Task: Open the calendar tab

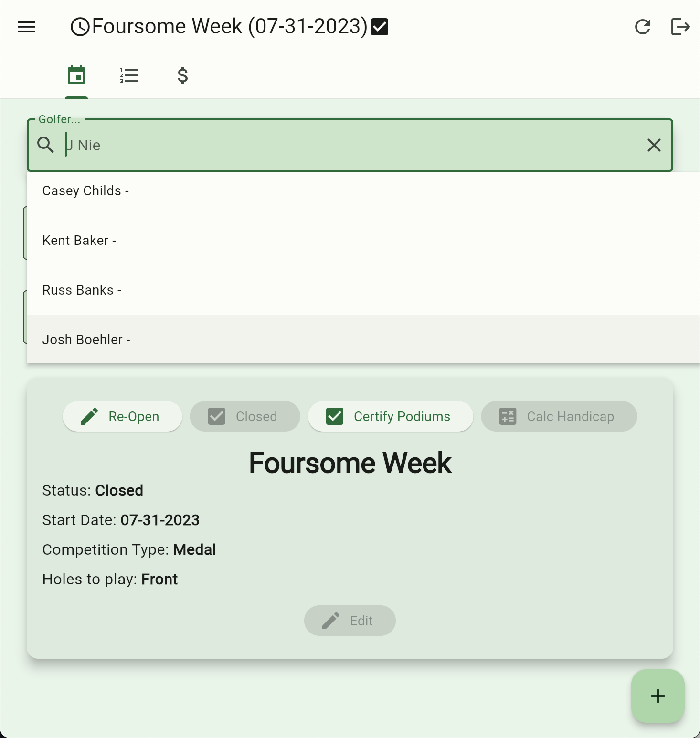Action: coord(76,75)
